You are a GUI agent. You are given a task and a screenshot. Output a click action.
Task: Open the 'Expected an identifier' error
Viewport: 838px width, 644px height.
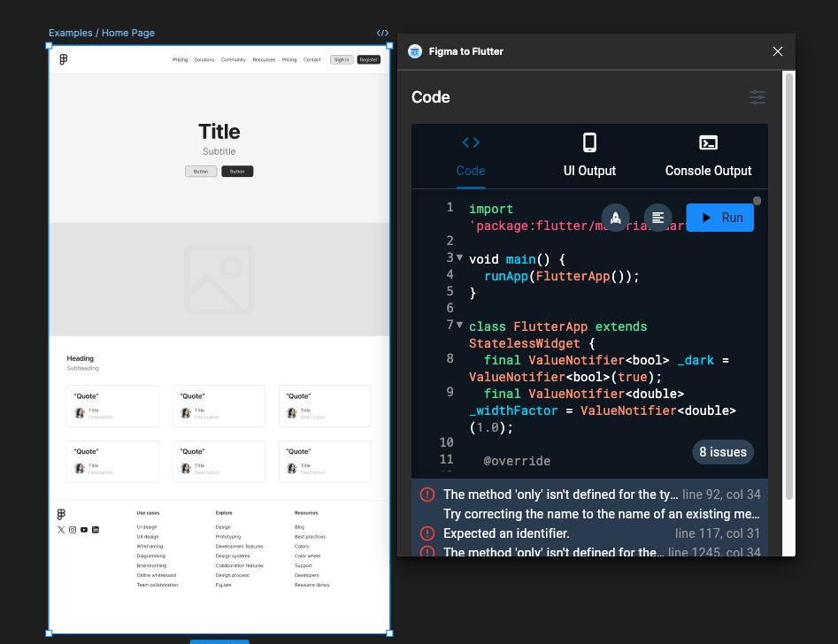(590, 533)
